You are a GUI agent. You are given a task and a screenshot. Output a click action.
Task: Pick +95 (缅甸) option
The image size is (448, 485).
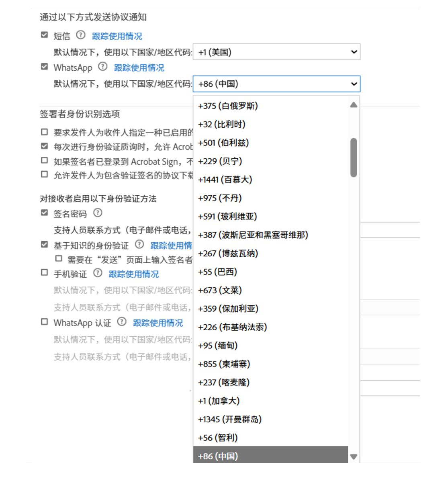coord(270,346)
